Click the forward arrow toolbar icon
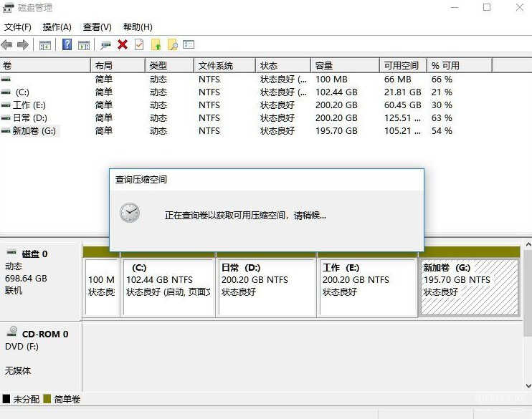 pos(23,44)
